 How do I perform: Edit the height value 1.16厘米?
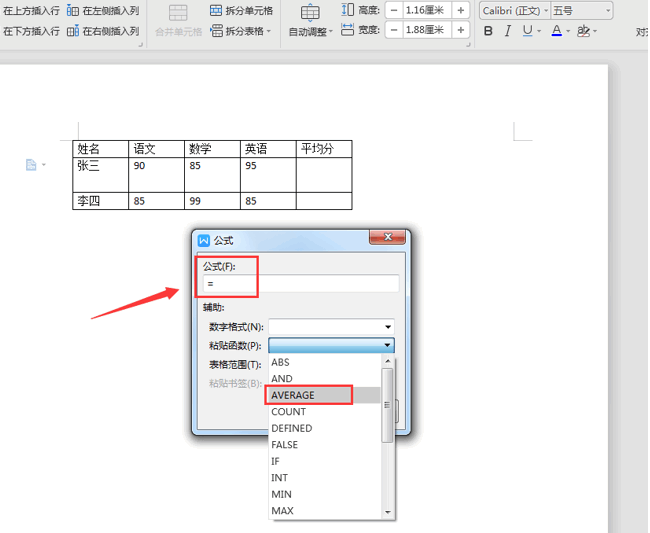pos(427,10)
